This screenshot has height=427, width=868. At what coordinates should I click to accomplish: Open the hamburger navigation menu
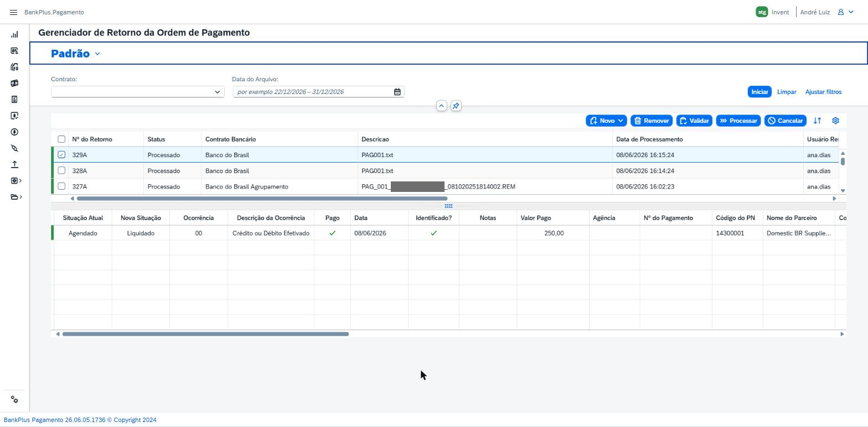tap(14, 12)
